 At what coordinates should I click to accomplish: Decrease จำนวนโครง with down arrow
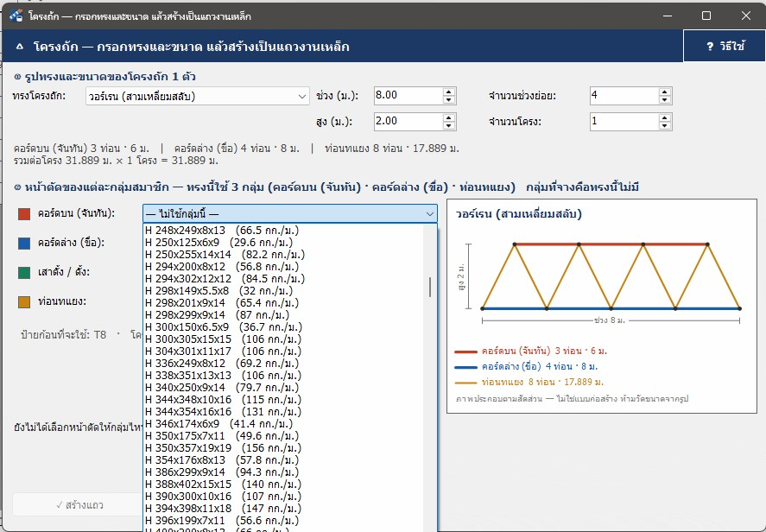click(665, 126)
